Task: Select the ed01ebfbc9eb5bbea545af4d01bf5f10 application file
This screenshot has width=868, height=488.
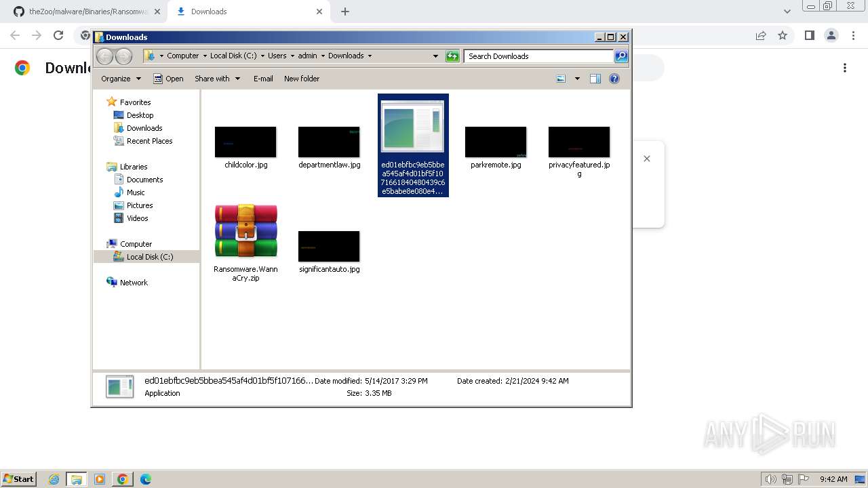Action: click(413, 145)
